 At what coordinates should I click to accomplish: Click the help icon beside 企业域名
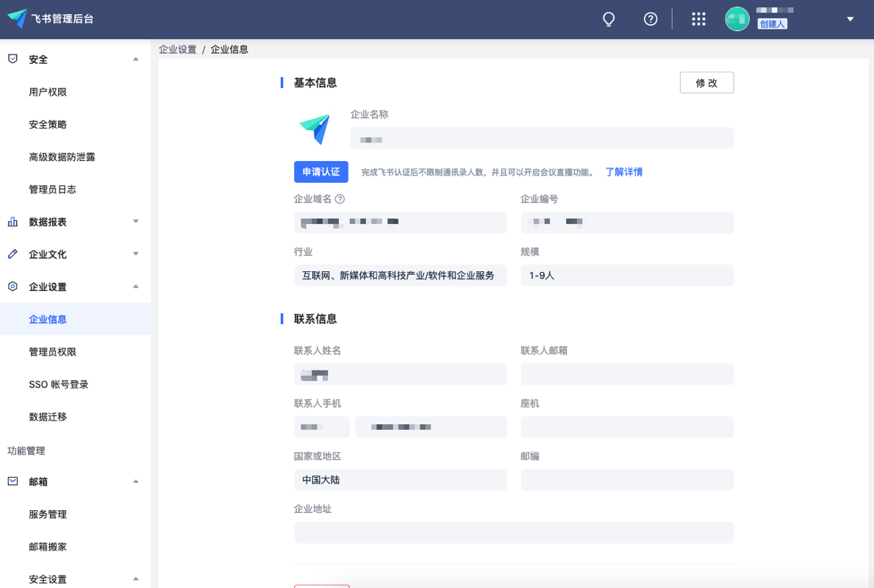[x=340, y=199]
